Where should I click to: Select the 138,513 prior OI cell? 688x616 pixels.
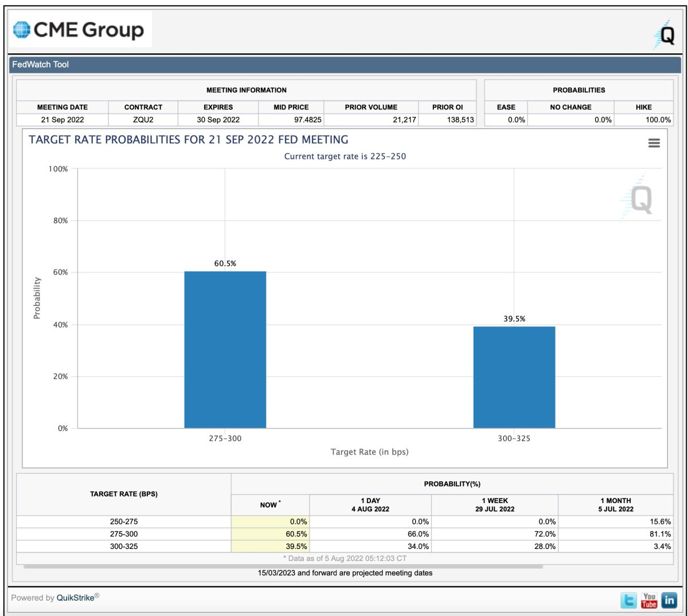coord(448,120)
